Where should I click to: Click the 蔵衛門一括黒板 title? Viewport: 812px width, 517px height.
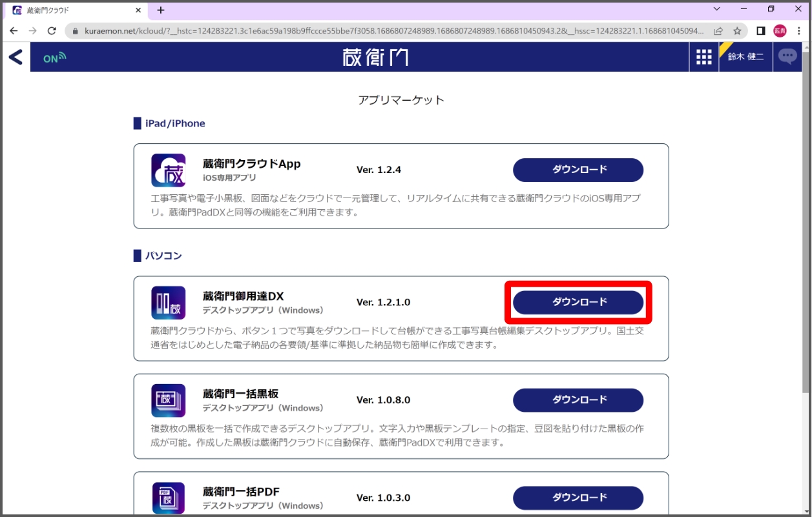point(240,394)
